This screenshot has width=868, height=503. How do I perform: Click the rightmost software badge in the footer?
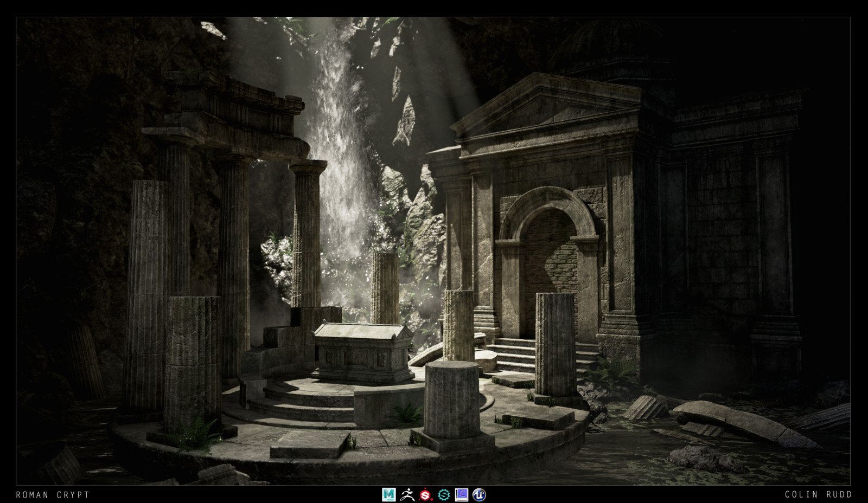coord(480,494)
